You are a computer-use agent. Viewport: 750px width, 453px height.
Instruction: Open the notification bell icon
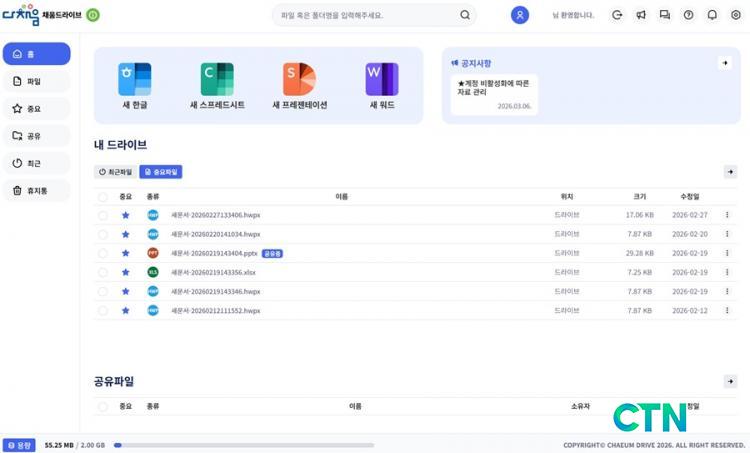(712, 15)
